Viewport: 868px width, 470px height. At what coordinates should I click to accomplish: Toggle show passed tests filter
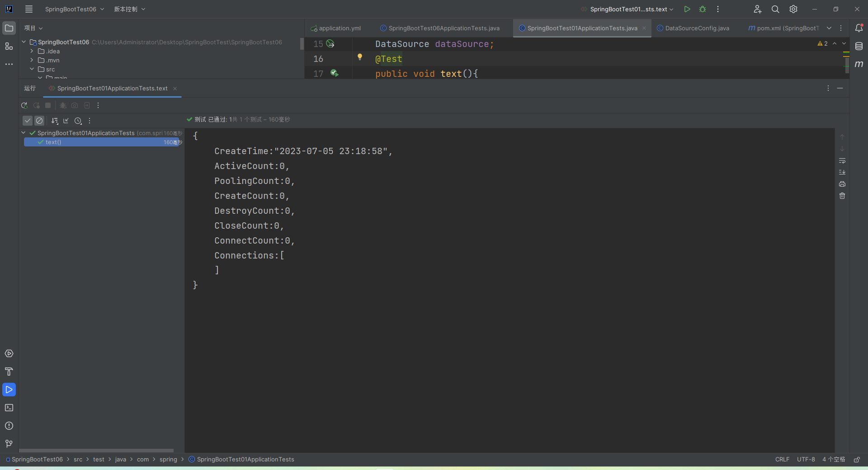point(28,121)
